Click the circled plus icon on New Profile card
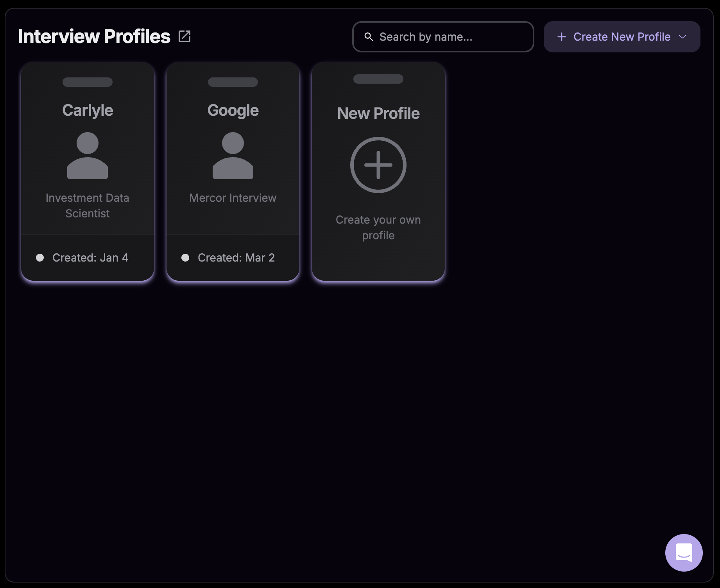This screenshot has width=720, height=588. (378, 165)
